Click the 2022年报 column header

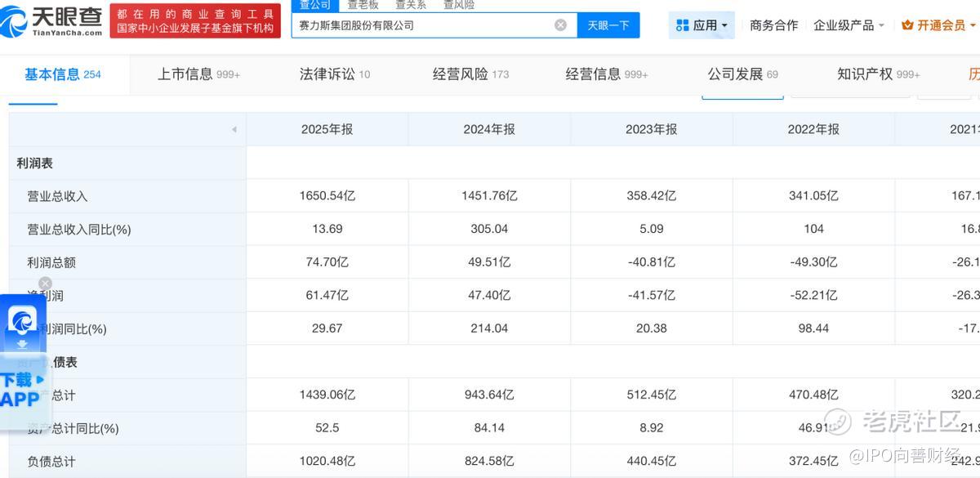pos(813,129)
